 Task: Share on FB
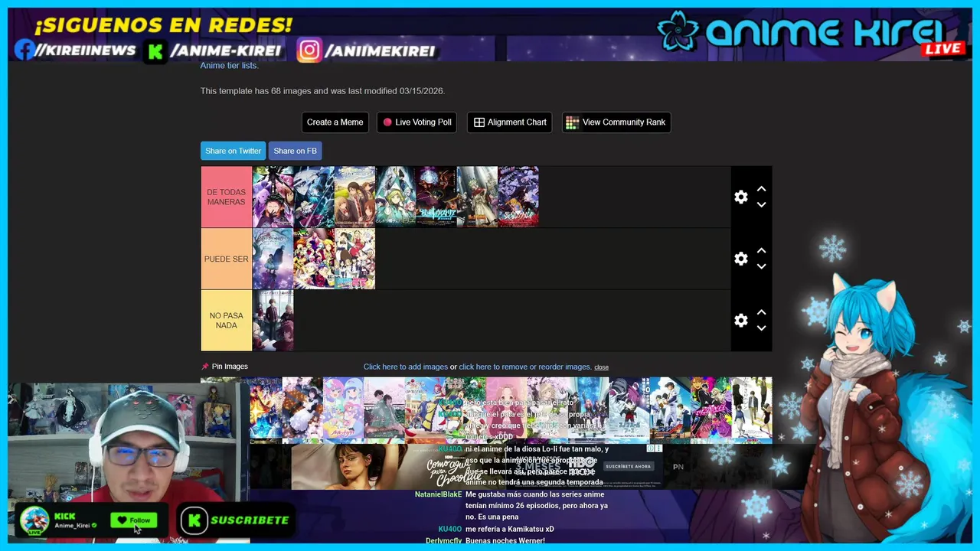click(x=295, y=151)
